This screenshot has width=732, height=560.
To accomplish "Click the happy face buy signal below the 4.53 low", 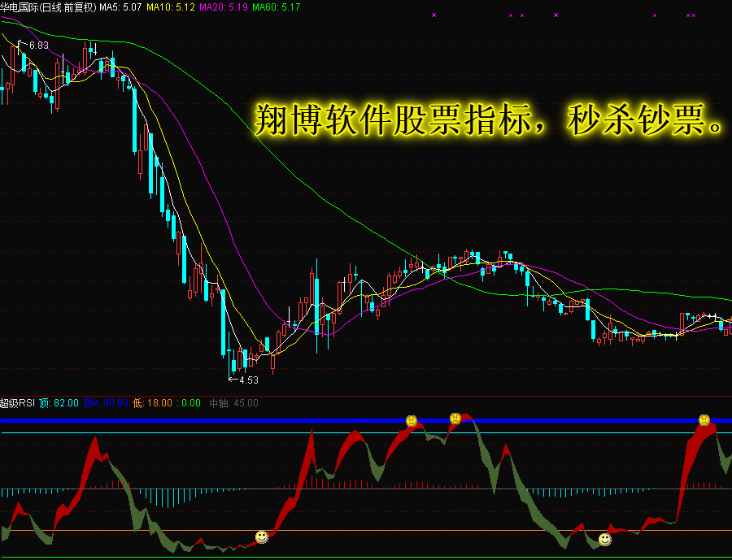I will (x=261, y=537).
